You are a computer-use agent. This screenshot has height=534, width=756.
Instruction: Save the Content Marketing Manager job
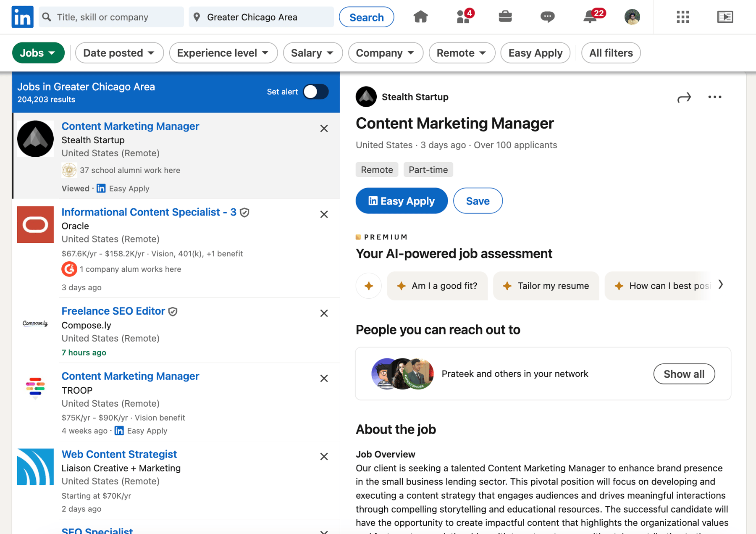tap(478, 201)
